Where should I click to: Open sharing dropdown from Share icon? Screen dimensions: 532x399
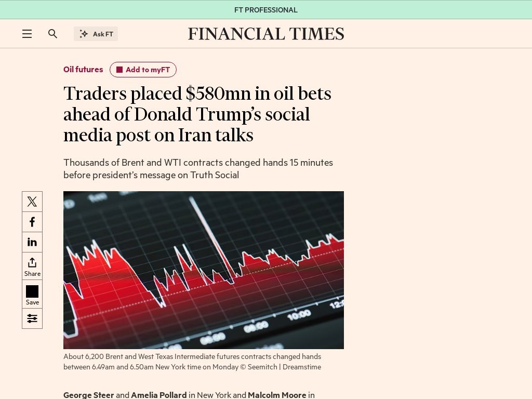pos(32,265)
